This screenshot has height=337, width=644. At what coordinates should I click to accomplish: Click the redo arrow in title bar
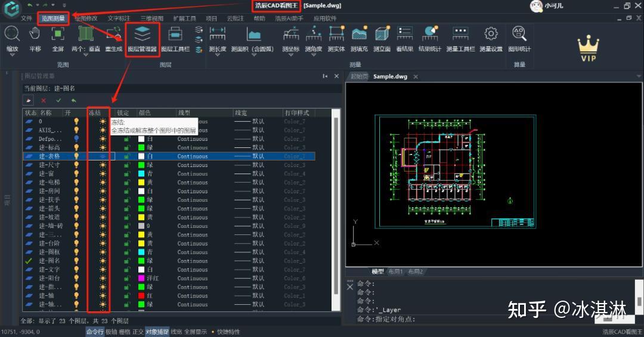tap(45, 5)
